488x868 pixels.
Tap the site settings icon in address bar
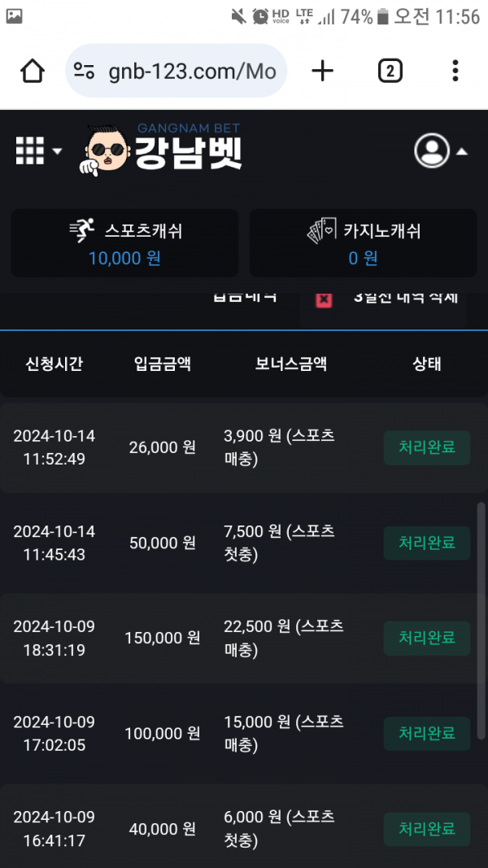pos(84,72)
